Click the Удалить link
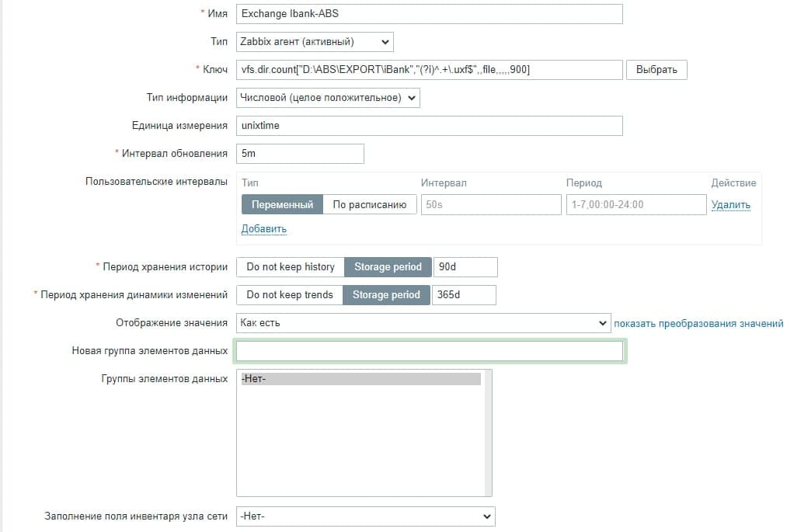Viewport: 794px width, 532px height. point(730,205)
